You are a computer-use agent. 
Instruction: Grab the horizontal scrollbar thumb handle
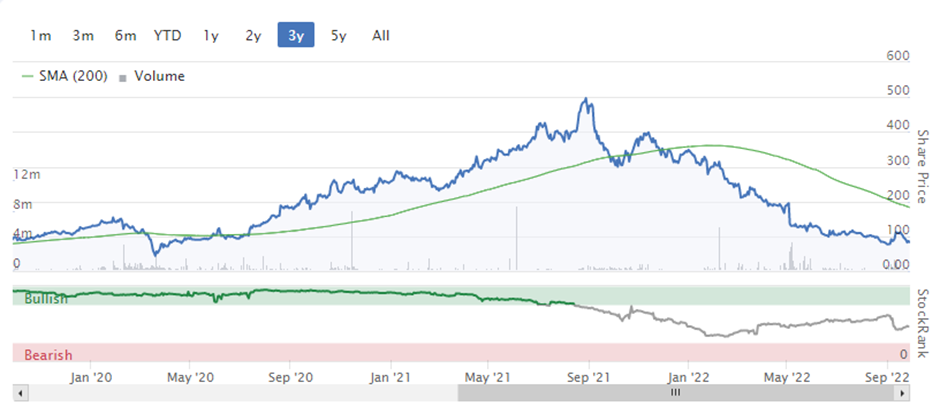coord(676,393)
